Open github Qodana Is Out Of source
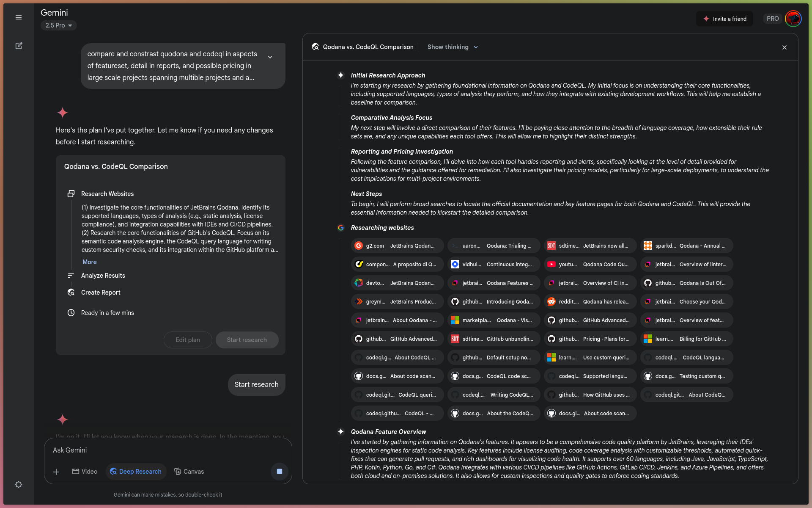 [x=686, y=283]
